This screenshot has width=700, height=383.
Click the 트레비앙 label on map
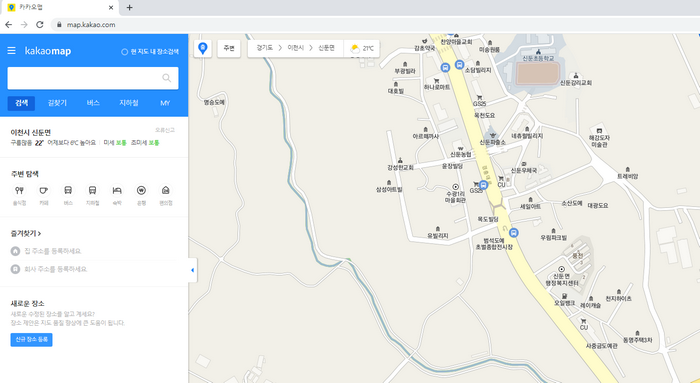[x=628, y=176]
